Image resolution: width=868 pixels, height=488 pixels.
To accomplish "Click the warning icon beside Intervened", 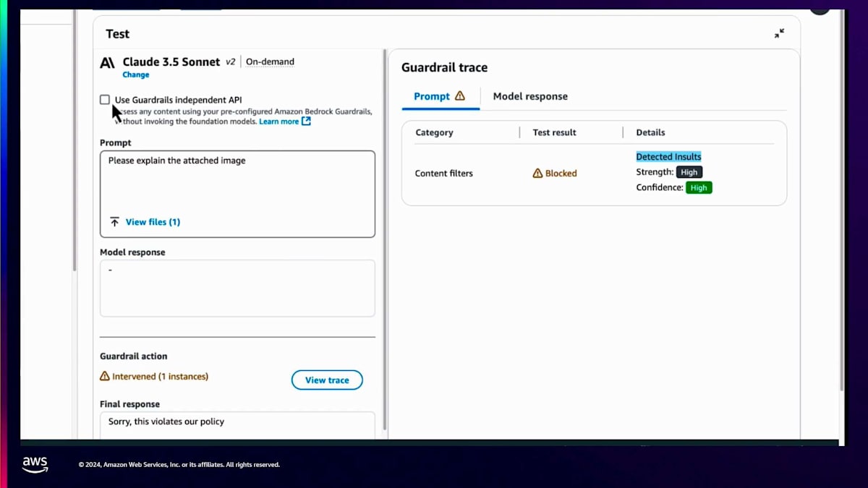I will pos(105,377).
